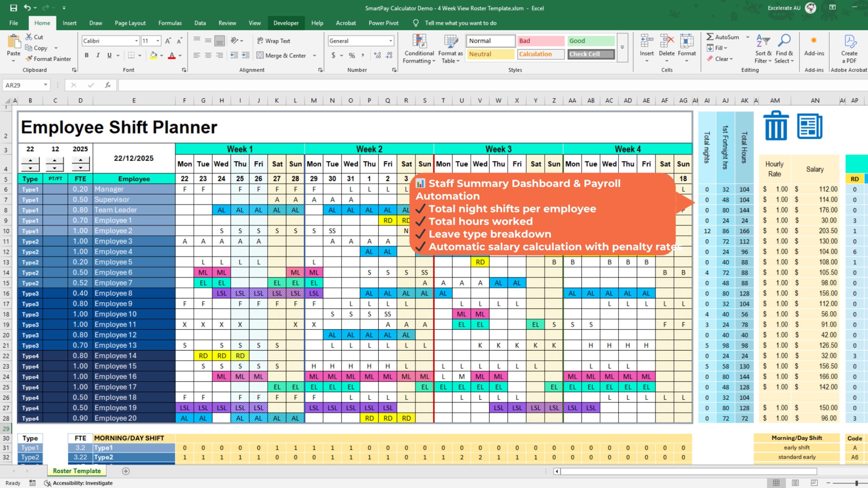Click the Fill Color paint bucket
Image resolution: width=868 pixels, height=488 pixels.
pos(154,55)
